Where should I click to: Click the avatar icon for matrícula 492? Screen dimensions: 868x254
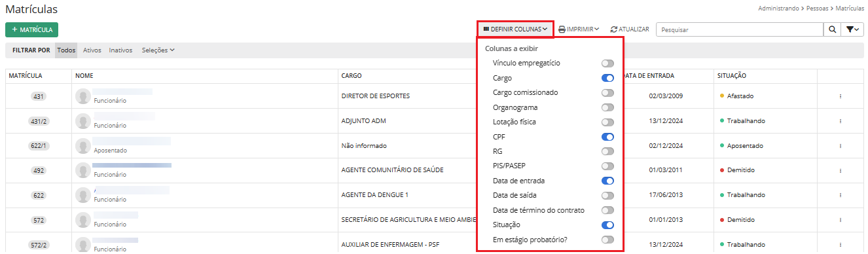click(82, 171)
